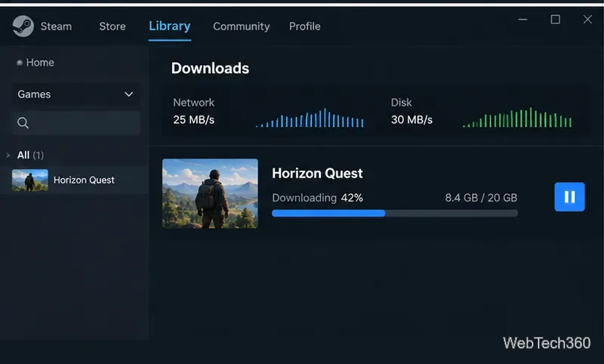Click the Horizon Quest download progress bar

[395, 214]
